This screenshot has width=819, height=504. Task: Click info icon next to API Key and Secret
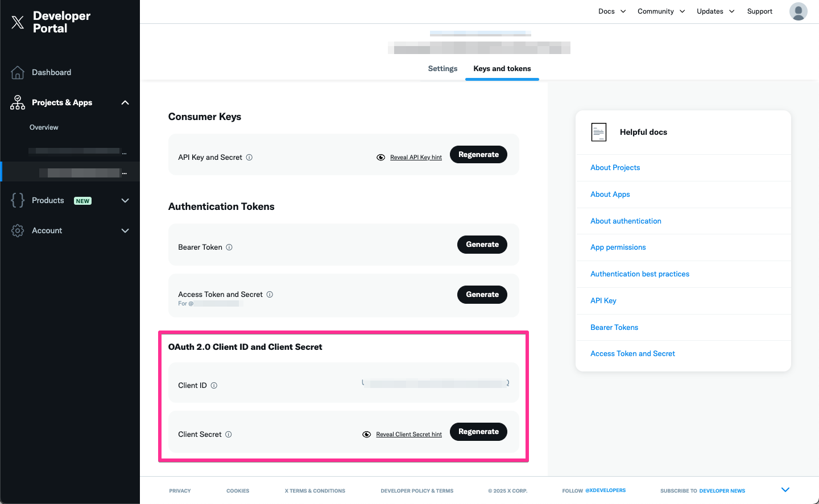tap(249, 158)
